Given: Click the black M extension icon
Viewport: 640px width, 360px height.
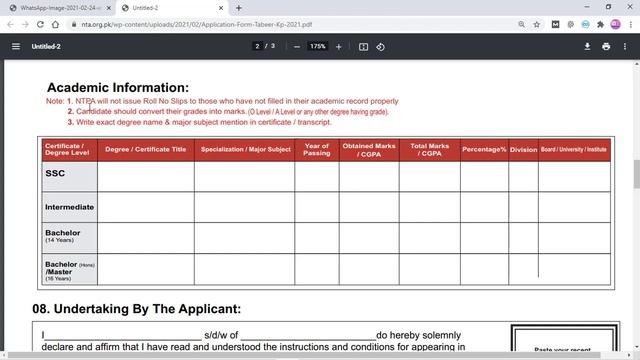Looking at the screenshot, I should 555,24.
